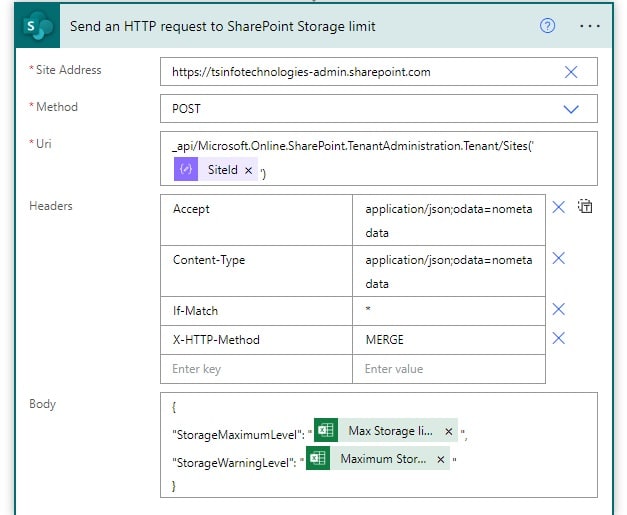Click the Uri text field

(379, 158)
